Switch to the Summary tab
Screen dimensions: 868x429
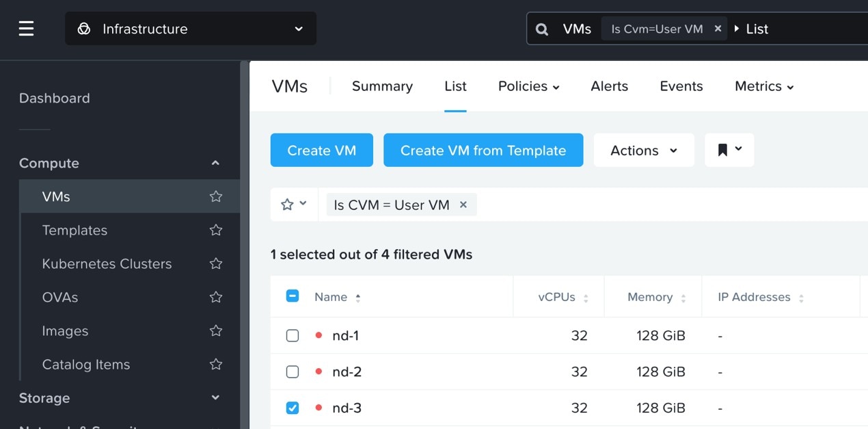pos(382,86)
